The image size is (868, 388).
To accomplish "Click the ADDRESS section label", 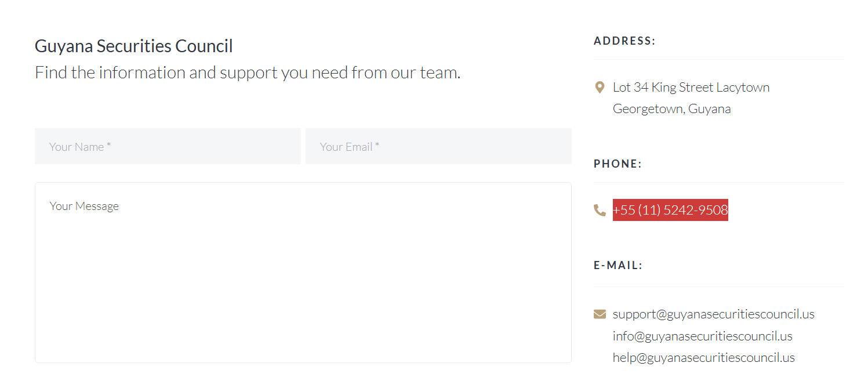I will (x=624, y=41).
